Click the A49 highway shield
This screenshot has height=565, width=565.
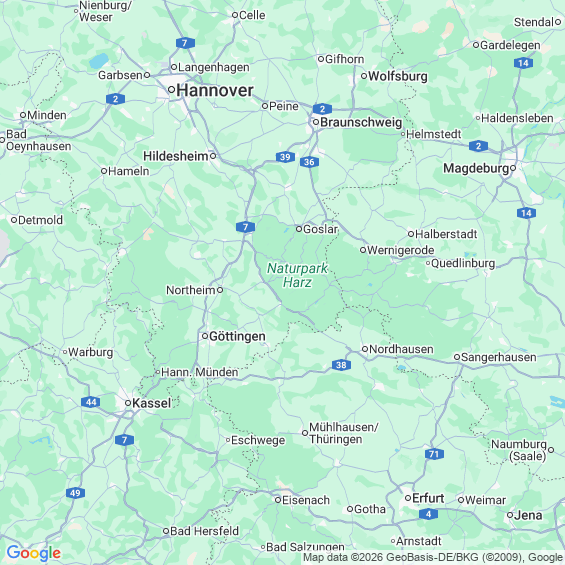[x=75, y=493]
